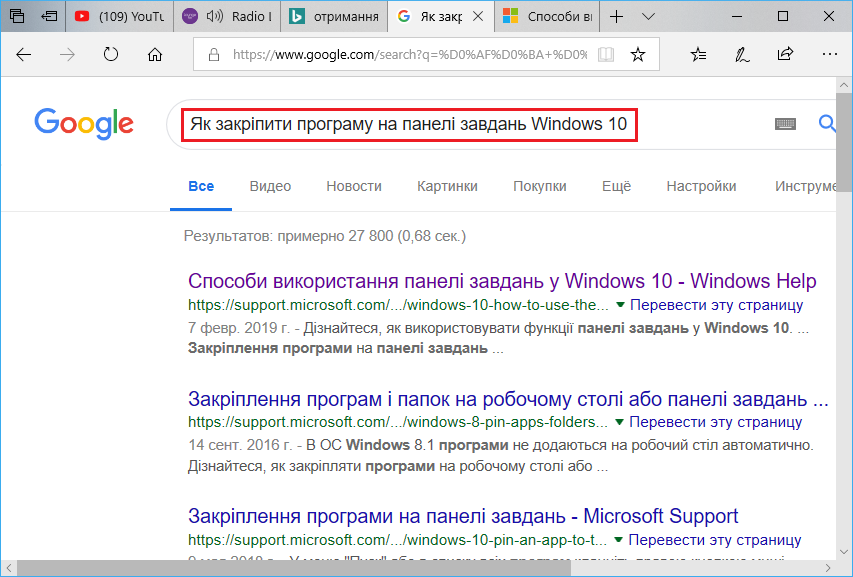The height and width of the screenshot is (577, 853).
Task: Run search with magnifier icon
Action: coord(827,123)
